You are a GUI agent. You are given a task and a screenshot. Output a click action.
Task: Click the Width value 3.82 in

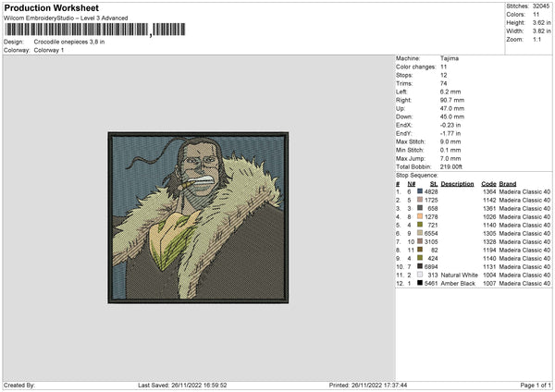(x=541, y=31)
